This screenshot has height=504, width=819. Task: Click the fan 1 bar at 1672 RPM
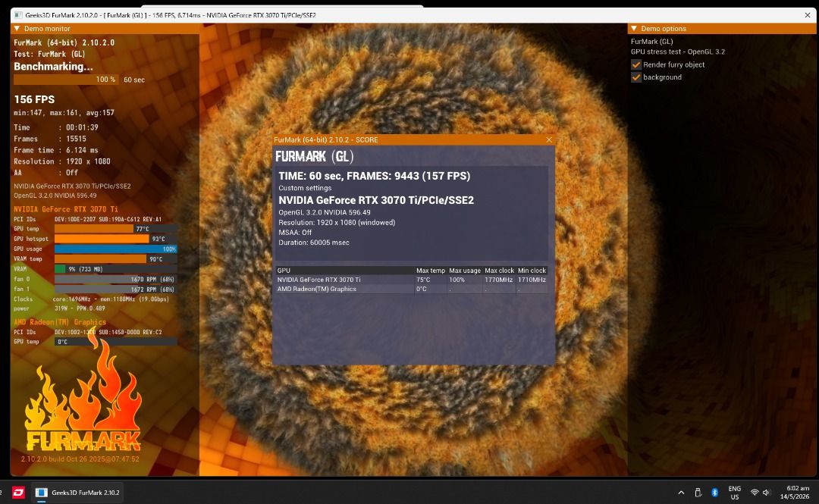(115, 290)
